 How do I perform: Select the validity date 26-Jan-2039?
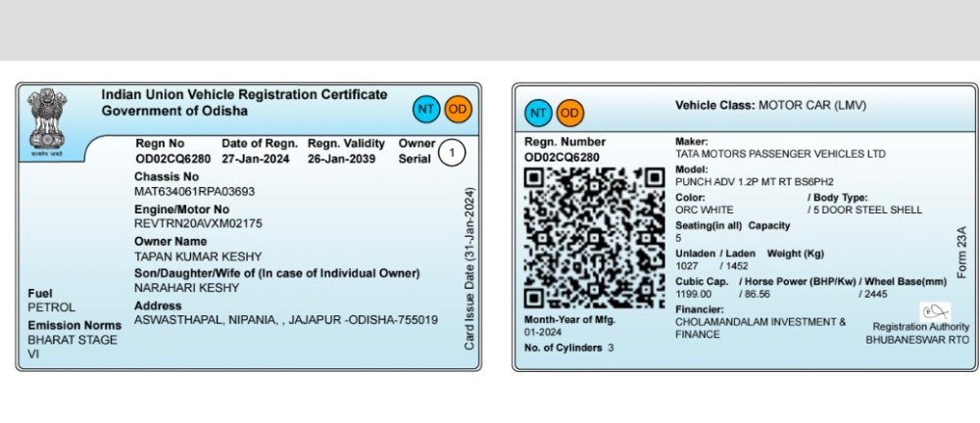pyautogui.click(x=341, y=160)
